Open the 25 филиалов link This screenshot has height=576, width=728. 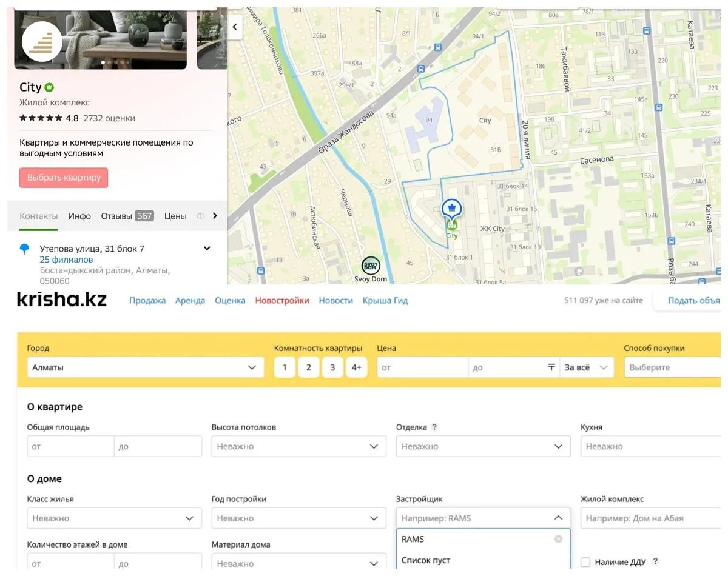pos(66,260)
